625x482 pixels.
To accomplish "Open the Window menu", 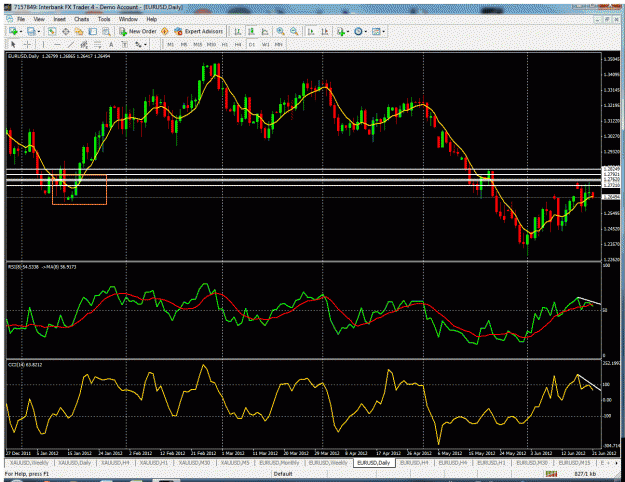I will (128, 19).
